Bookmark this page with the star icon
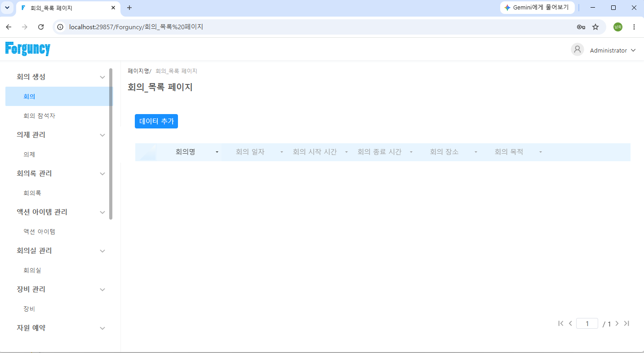 click(x=595, y=27)
